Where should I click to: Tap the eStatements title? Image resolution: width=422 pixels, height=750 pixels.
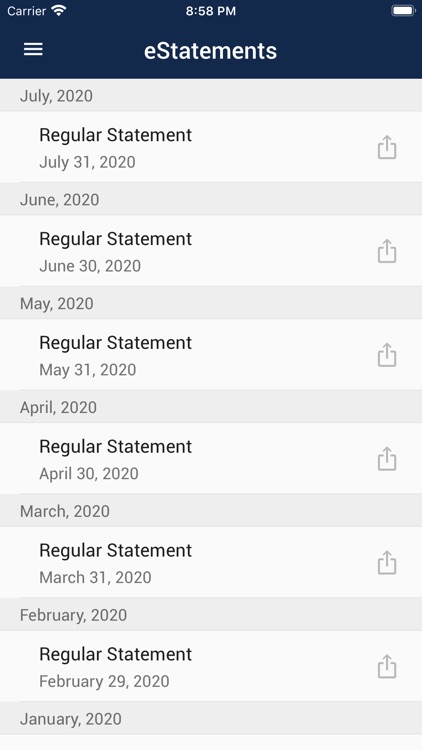click(211, 51)
